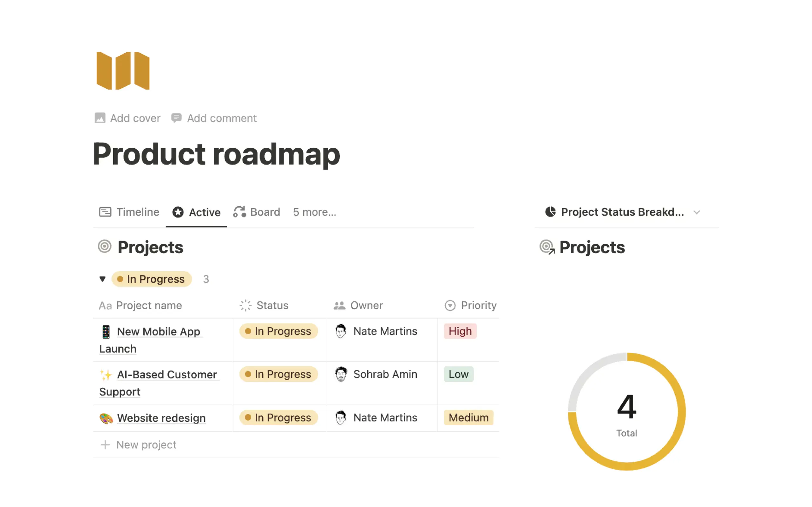Click Sohrab Amin's avatar icon
812x507 pixels.
(x=341, y=374)
